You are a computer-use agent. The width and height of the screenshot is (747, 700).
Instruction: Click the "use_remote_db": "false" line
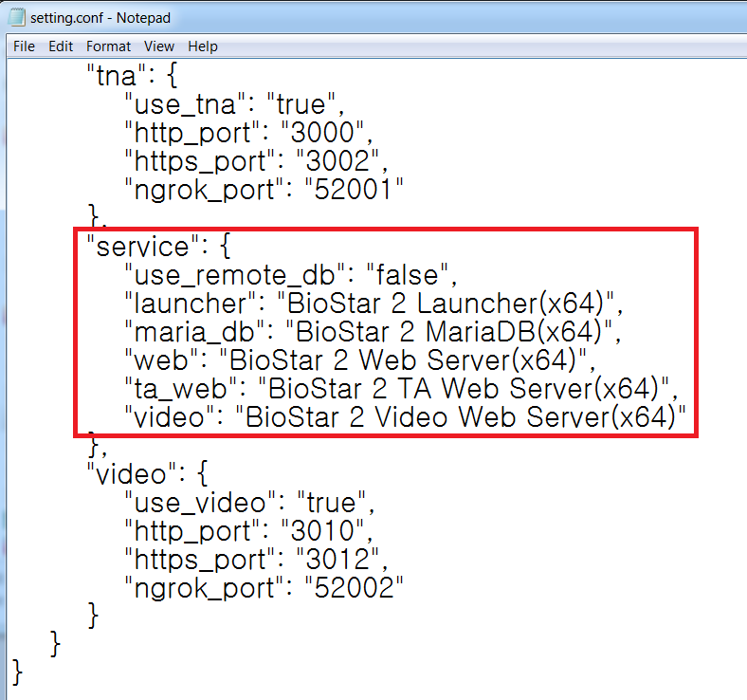[x=291, y=275]
